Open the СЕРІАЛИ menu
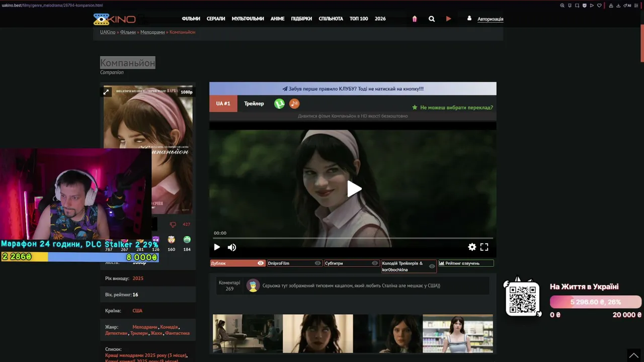644x362 pixels. (x=216, y=19)
